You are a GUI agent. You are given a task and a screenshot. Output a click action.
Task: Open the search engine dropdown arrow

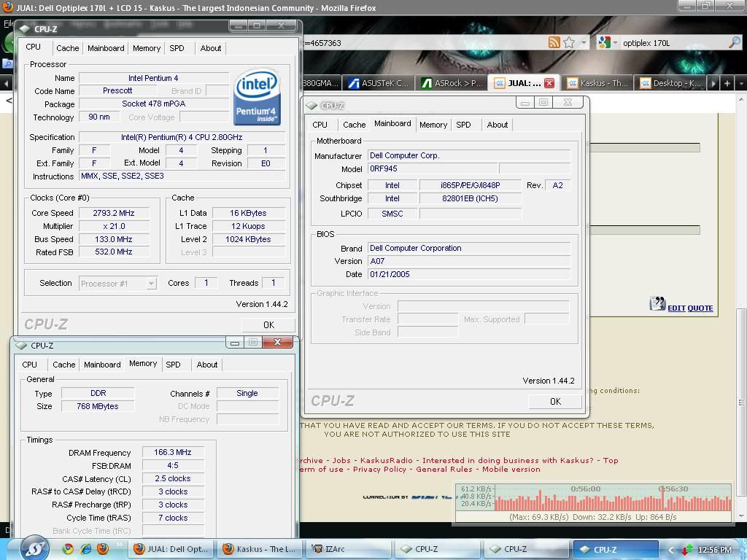(615, 42)
